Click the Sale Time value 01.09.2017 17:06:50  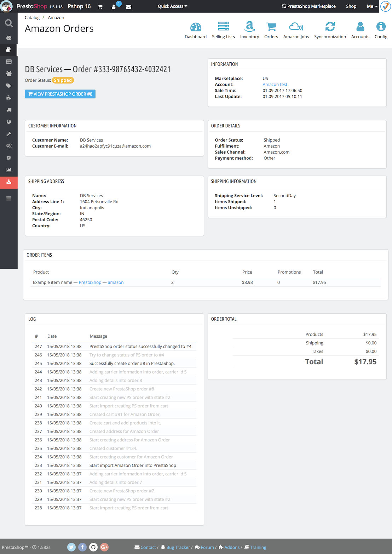point(282,91)
